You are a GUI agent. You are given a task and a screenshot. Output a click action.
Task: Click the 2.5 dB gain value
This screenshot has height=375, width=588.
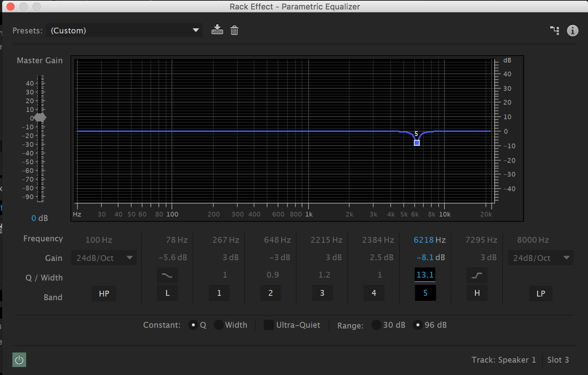tap(382, 257)
